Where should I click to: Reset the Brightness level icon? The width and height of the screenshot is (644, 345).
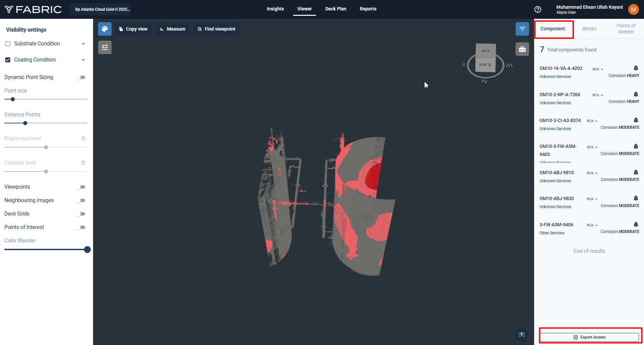pos(83,139)
